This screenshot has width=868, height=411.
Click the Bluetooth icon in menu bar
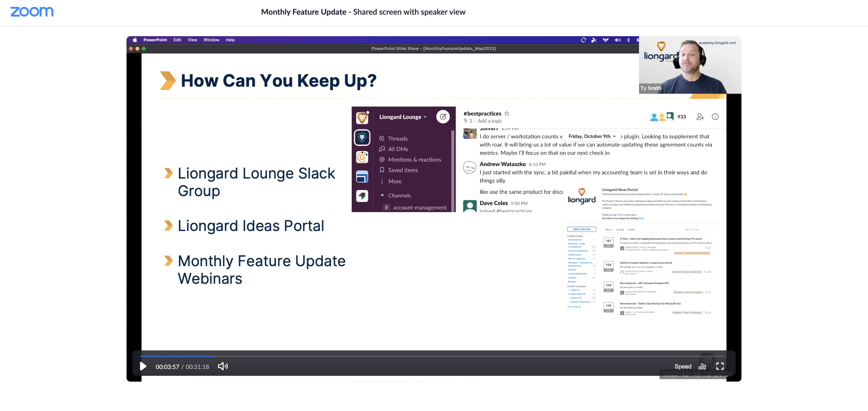coord(628,40)
